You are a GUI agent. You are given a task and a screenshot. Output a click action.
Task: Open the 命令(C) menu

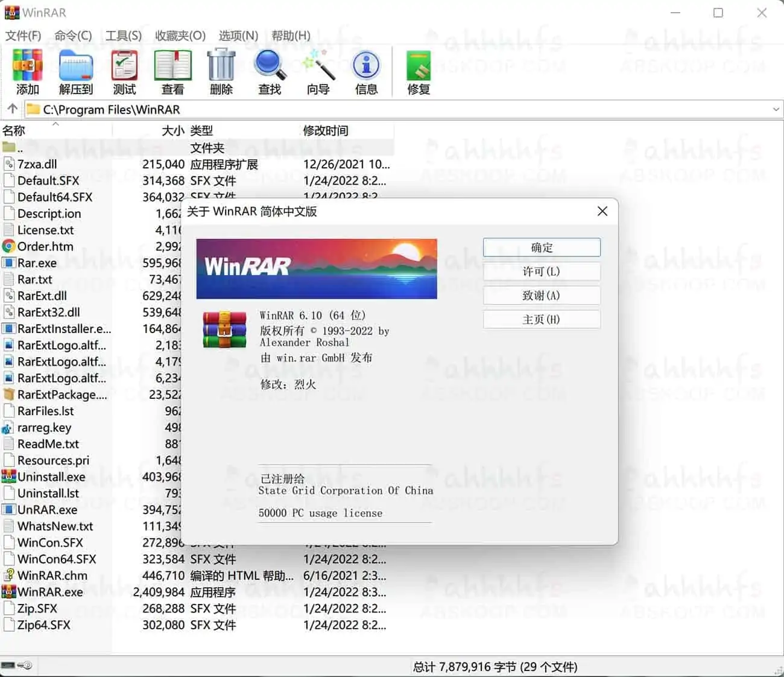[73, 36]
